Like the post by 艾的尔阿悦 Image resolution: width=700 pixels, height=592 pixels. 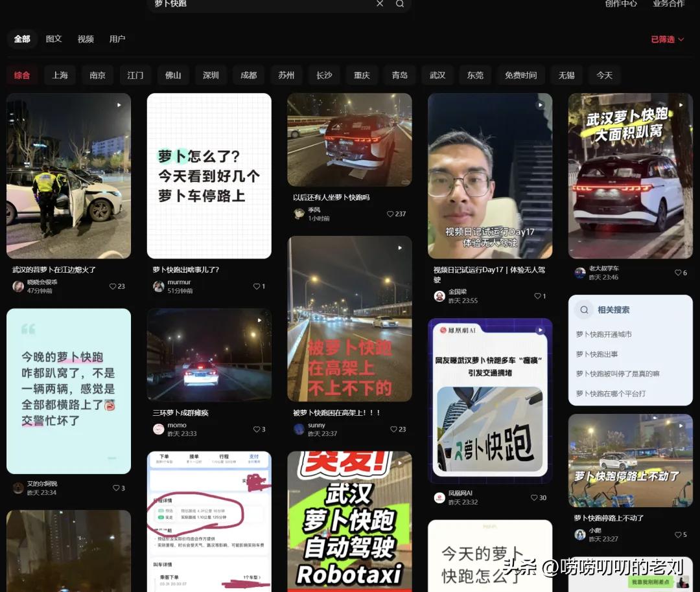tap(116, 488)
